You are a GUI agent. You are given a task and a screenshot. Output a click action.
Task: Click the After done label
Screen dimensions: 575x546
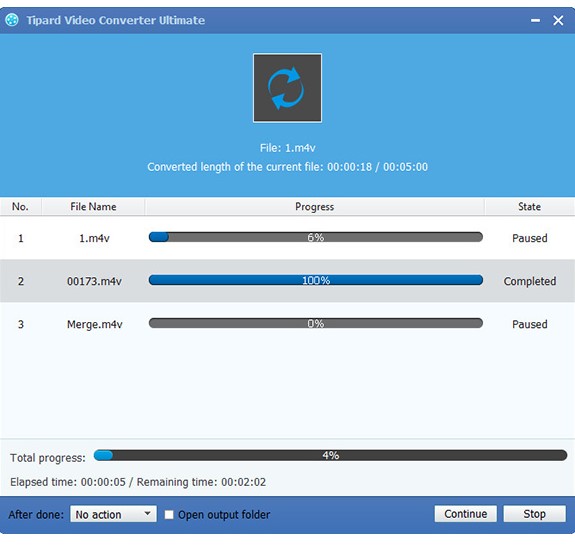coord(36,515)
